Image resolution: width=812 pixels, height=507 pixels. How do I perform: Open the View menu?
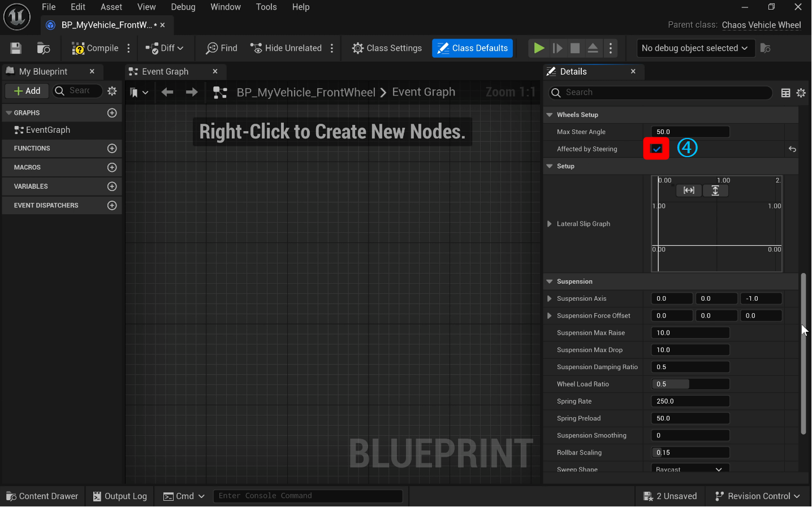146,7
